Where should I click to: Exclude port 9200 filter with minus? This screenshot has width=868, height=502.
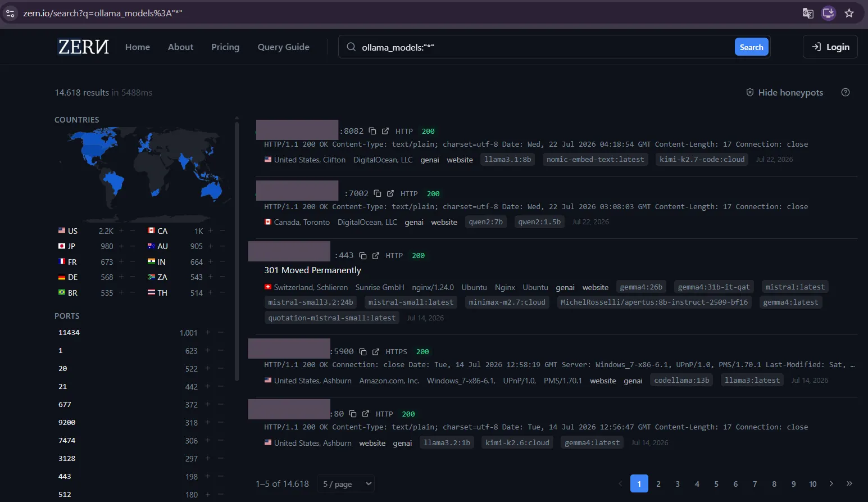pos(221,422)
